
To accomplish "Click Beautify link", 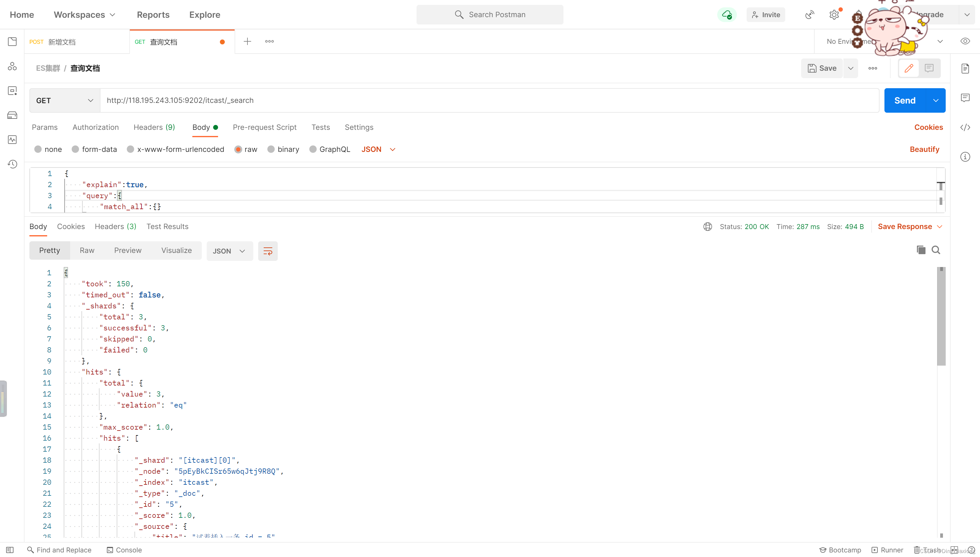I will [x=925, y=149].
